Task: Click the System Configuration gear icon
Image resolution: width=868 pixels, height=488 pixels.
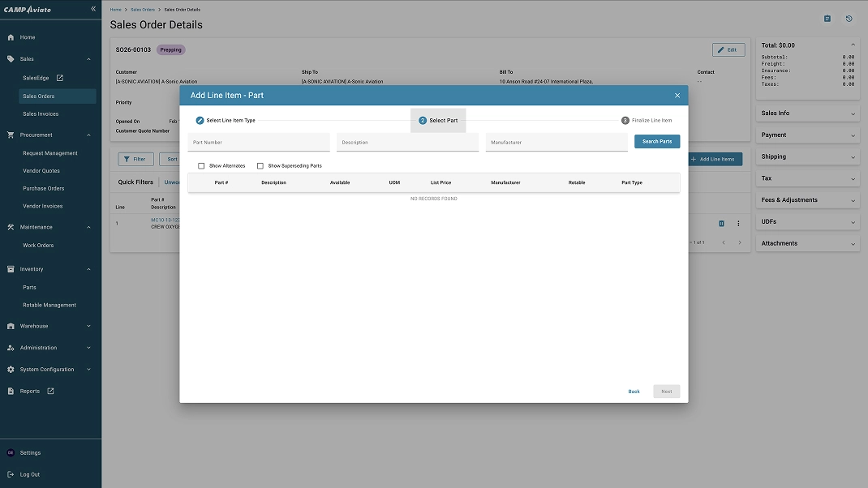Action: tap(11, 369)
